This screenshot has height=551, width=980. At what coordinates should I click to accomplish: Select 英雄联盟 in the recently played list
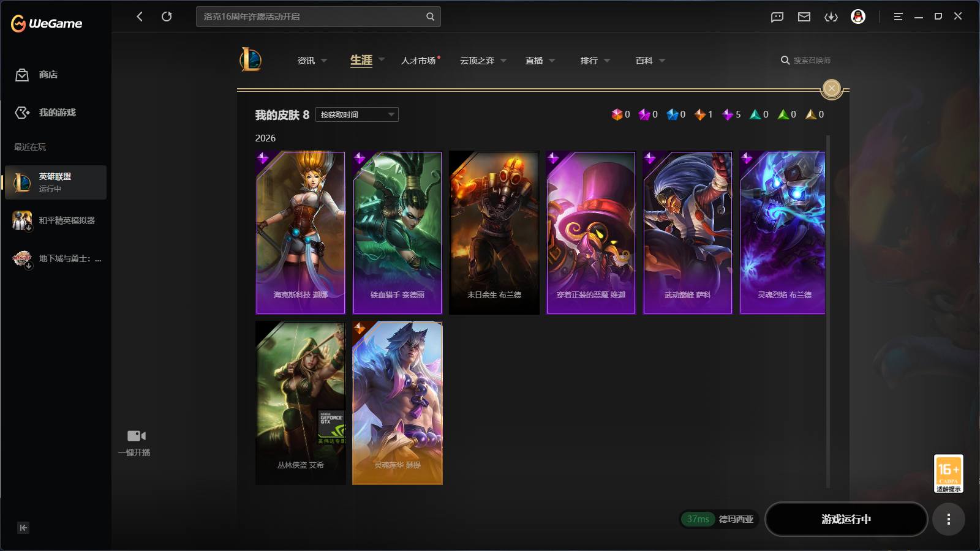point(56,182)
